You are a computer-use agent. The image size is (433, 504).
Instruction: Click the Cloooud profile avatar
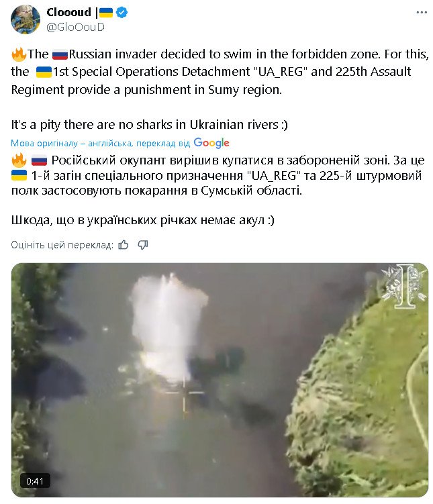pyautogui.click(x=26, y=19)
